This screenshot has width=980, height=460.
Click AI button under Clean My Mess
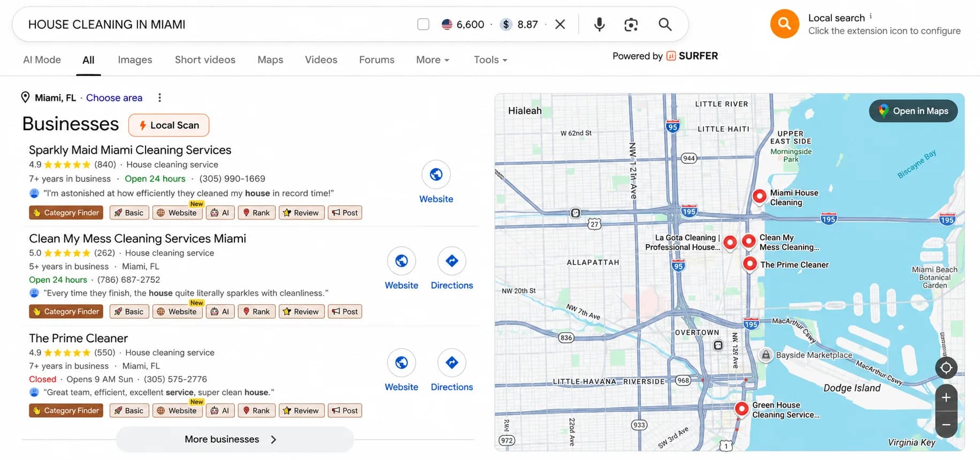tap(220, 312)
